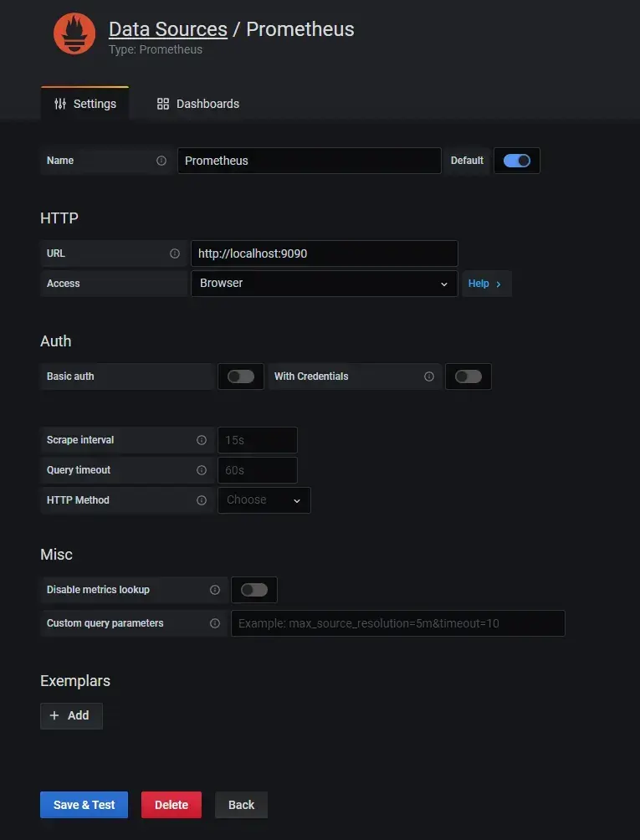
Task: Enable the With Credentials switch
Action: (468, 376)
